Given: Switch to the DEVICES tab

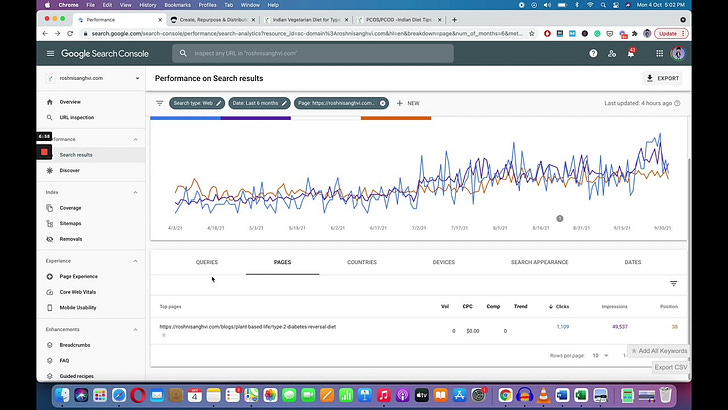Looking at the screenshot, I should coord(443,262).
